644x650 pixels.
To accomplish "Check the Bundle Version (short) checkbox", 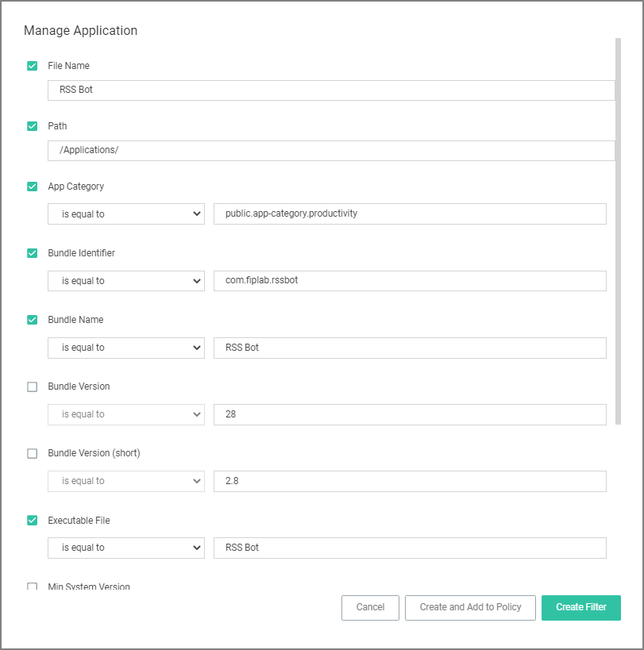I will point(32,453).
